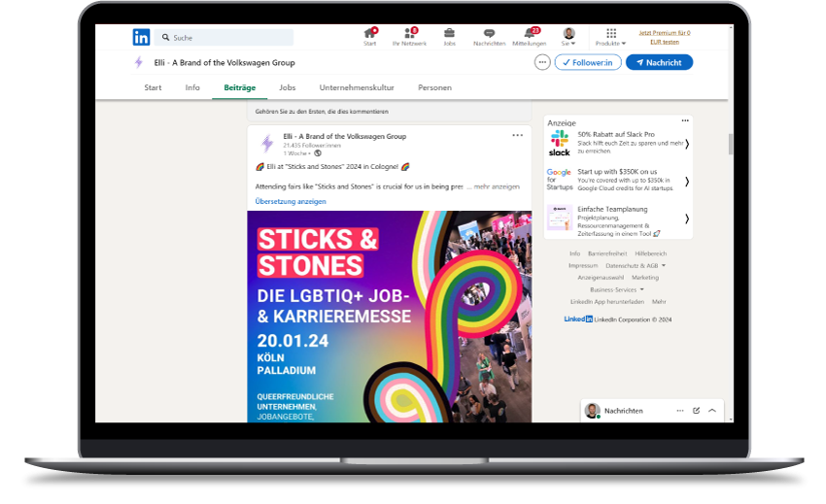Expand Datenschutz & AGB dropdown
Screen dimensions: 826x504
coord(636,265)
